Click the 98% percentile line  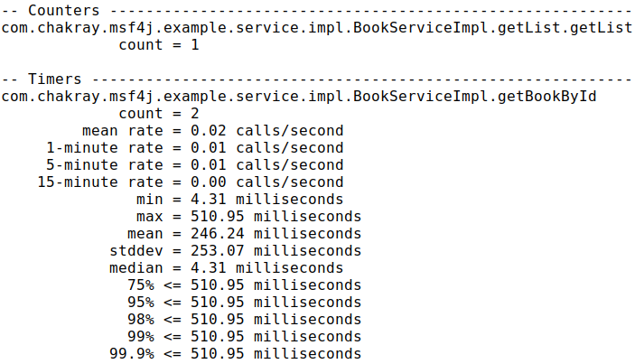244,320
